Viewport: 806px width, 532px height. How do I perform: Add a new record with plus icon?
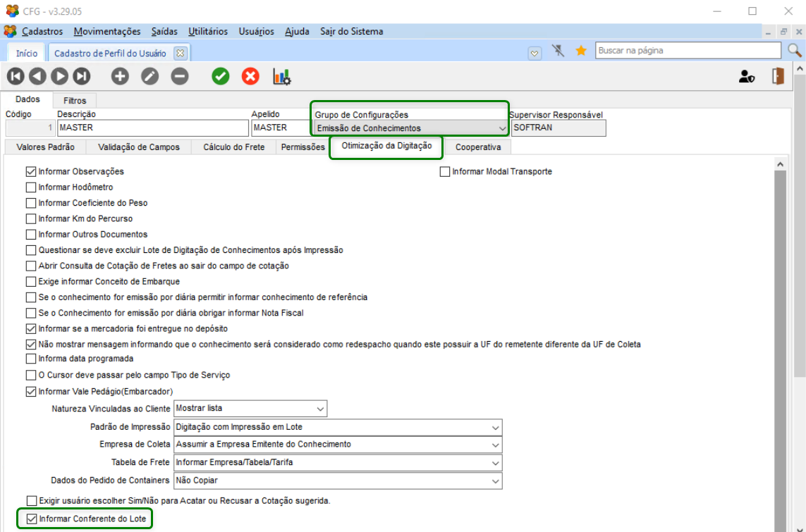[120, 77]
